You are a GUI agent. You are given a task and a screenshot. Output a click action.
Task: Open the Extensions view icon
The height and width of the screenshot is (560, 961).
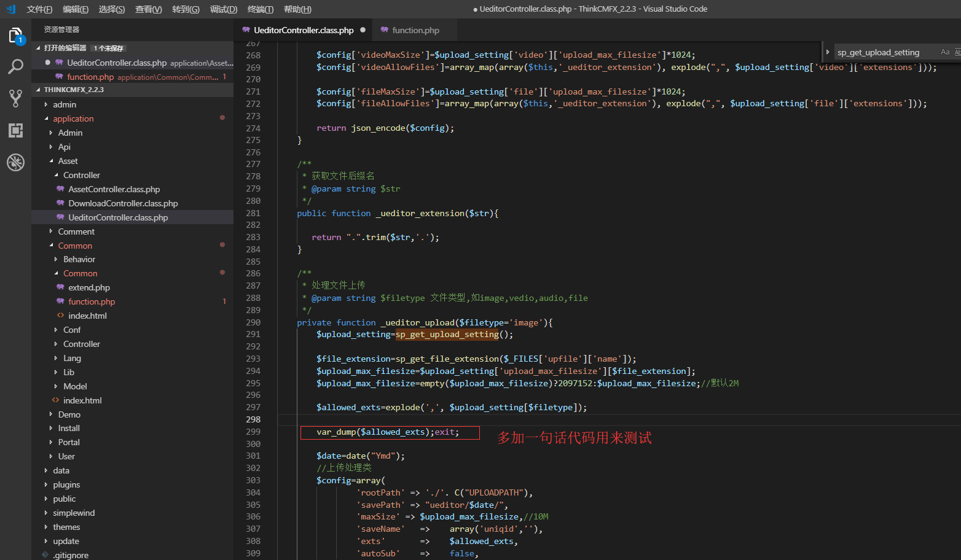pos(15,130)
